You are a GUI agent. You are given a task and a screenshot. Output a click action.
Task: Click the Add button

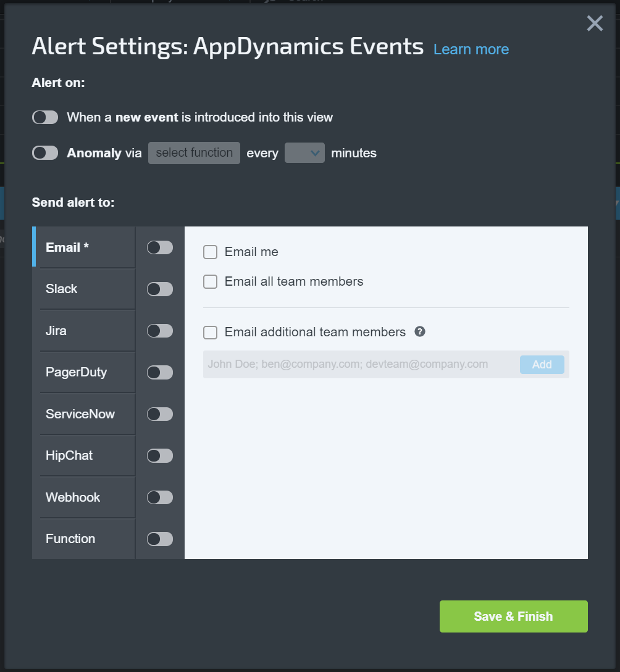point(542,364)
